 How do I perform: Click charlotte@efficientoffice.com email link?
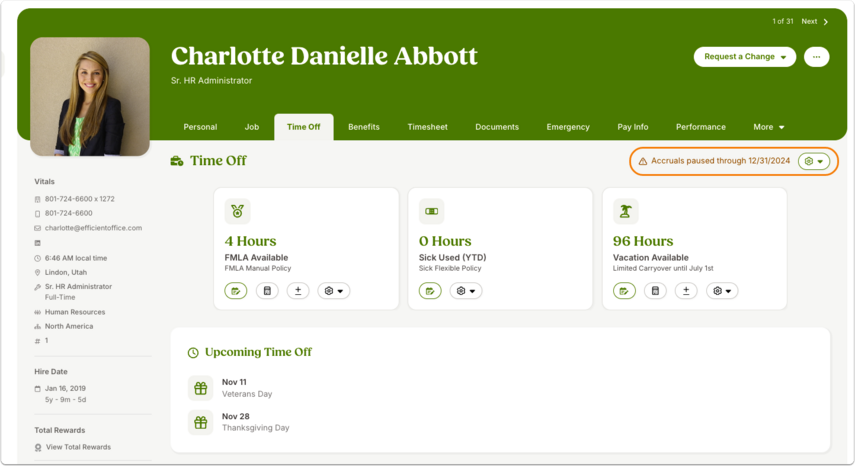tap(93, 228)
